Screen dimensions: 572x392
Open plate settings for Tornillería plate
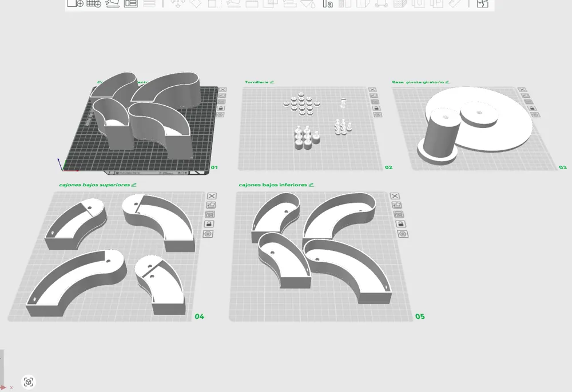378,115
